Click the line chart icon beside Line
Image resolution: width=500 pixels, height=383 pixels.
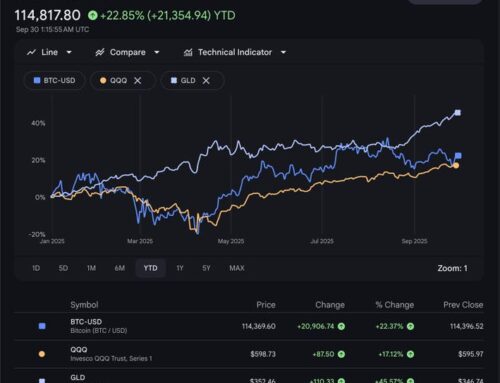[x=31, y=52]
